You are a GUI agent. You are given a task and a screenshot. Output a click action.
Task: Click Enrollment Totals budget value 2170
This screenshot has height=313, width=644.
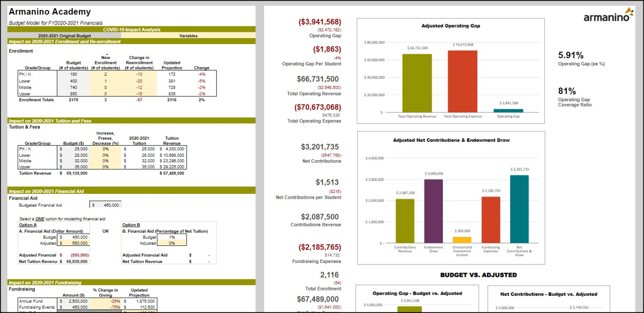tap(73, 100)
